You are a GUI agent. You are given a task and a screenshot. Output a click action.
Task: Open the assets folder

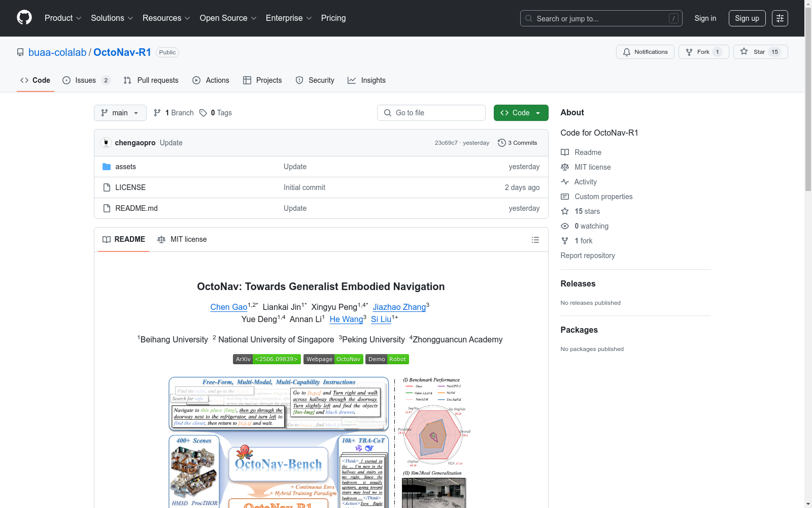pyautogui.click(x=125, y=167)
